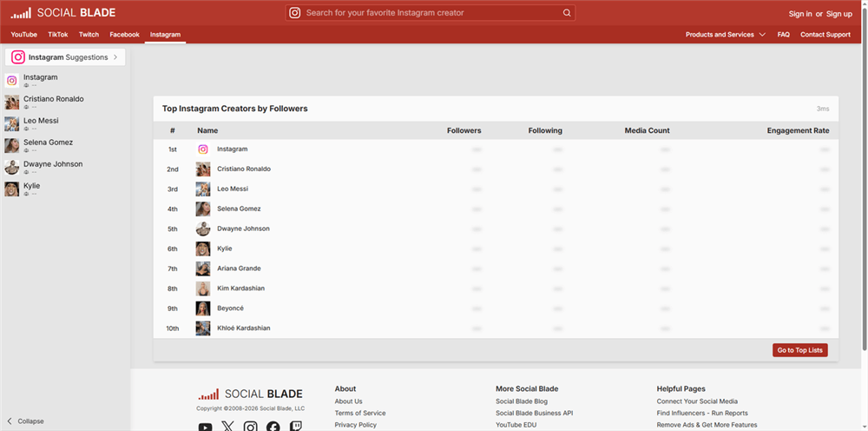The height and width of the screenshot is (431, 868).
Task: Click the Go to Top Lists button
Action: pyautogui.click(x=800, y=350)
